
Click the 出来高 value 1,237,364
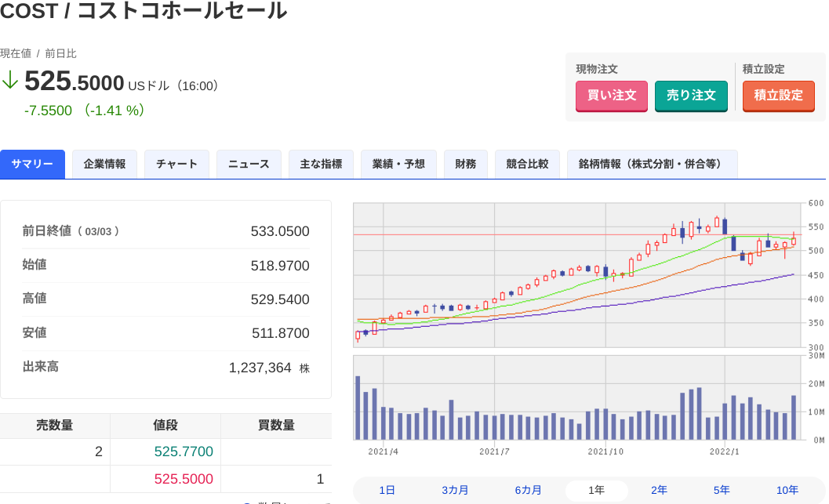[x=260, y=368]
